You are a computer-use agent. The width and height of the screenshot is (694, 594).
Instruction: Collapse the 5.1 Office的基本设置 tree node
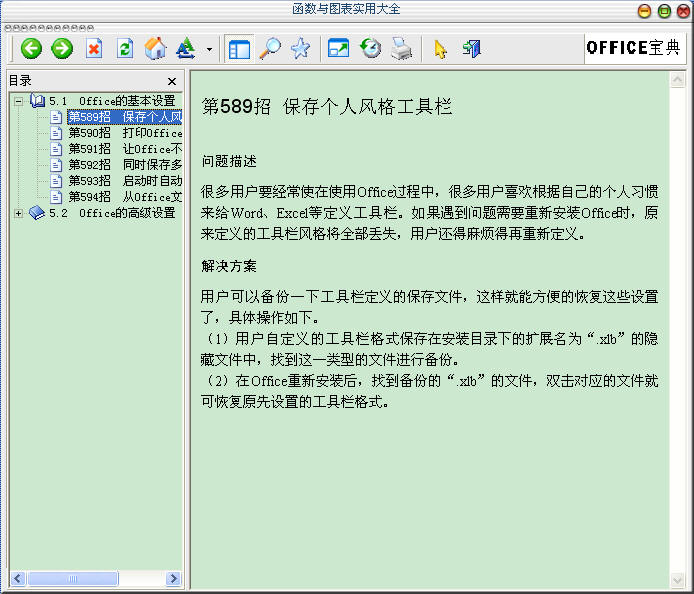(x=18, y=101)
